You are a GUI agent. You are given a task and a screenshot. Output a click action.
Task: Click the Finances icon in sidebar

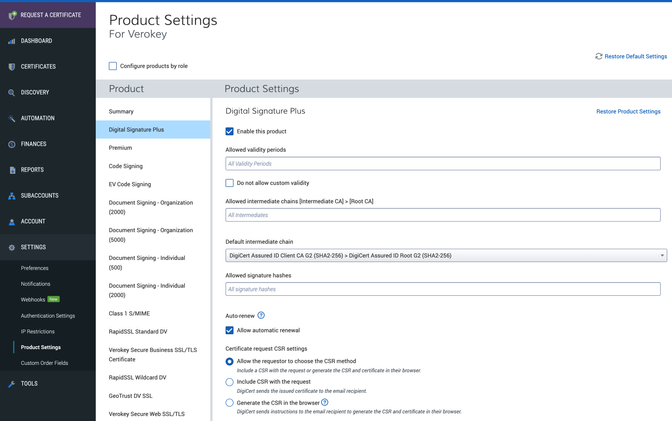click(x=12, y=144)
